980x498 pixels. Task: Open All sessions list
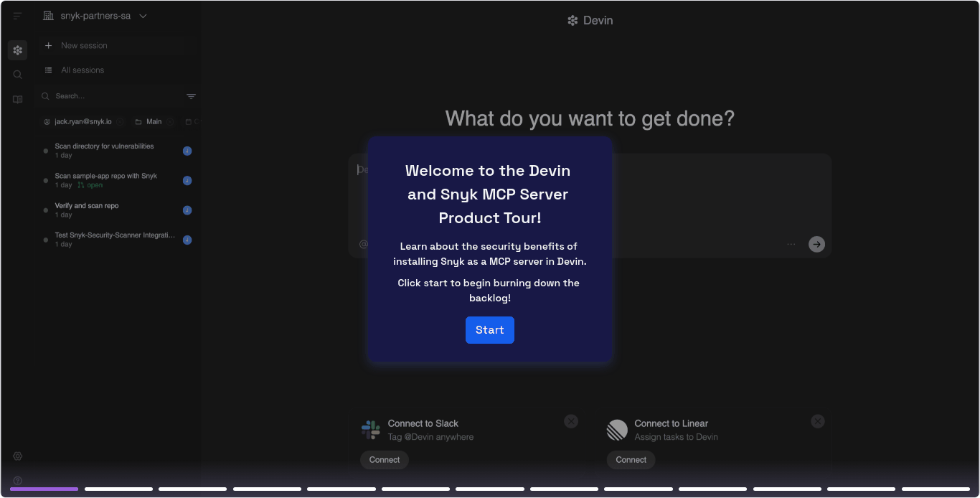(x=118, y=70)
